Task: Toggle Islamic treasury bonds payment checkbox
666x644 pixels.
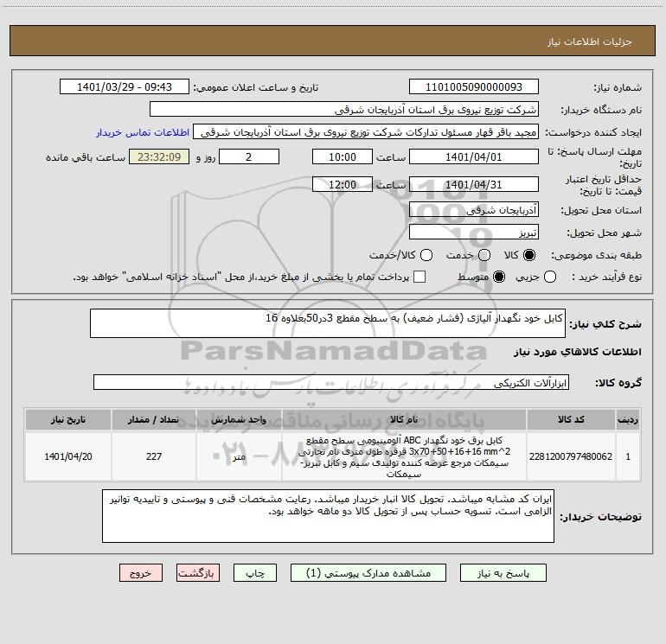Action: pos(419,277)
